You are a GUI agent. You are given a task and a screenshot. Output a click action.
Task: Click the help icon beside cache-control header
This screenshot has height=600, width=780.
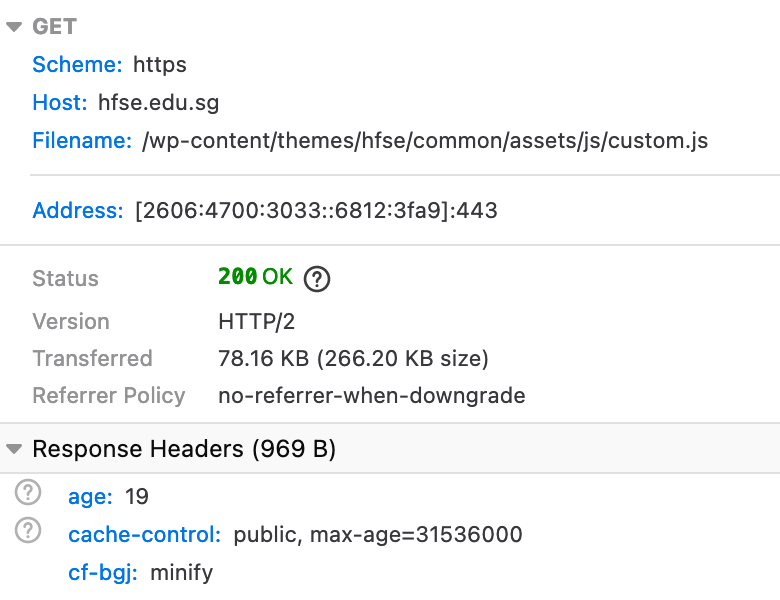[30, 531]
